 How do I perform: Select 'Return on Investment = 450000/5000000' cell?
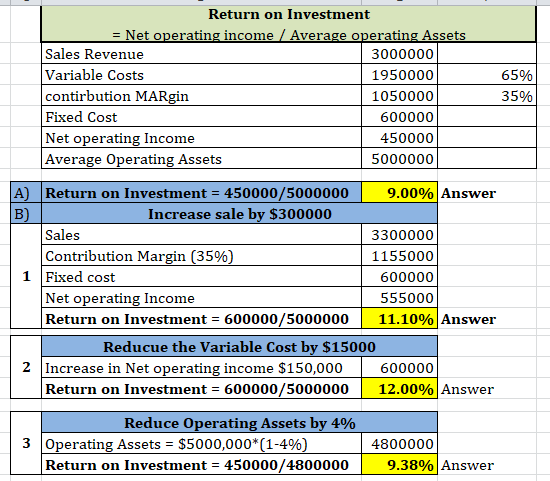201,192
